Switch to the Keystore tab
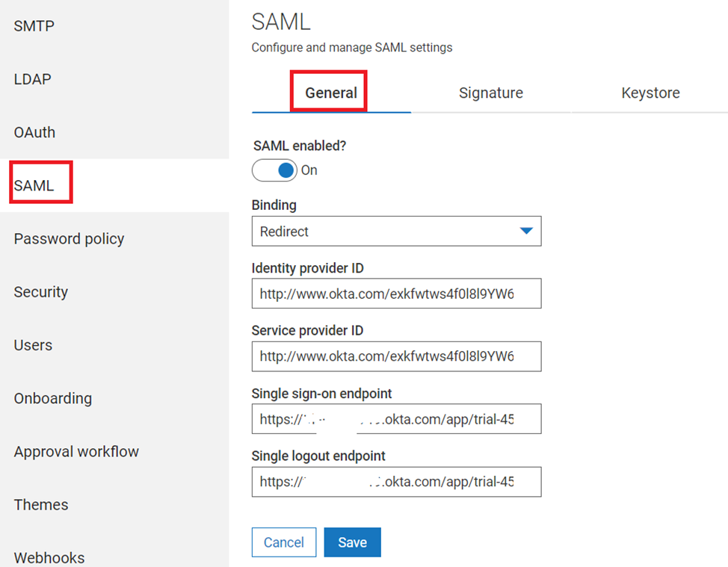The height and width of the screenshot is (567, 728). coord(650,93)
